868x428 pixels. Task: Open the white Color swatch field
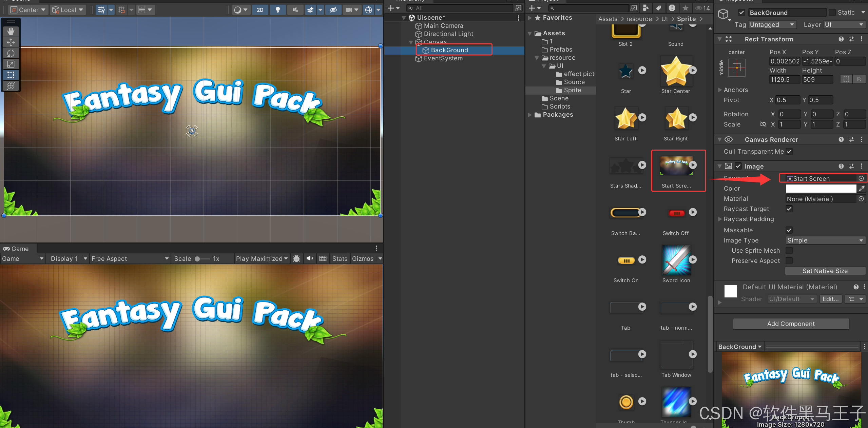(821, 189)
